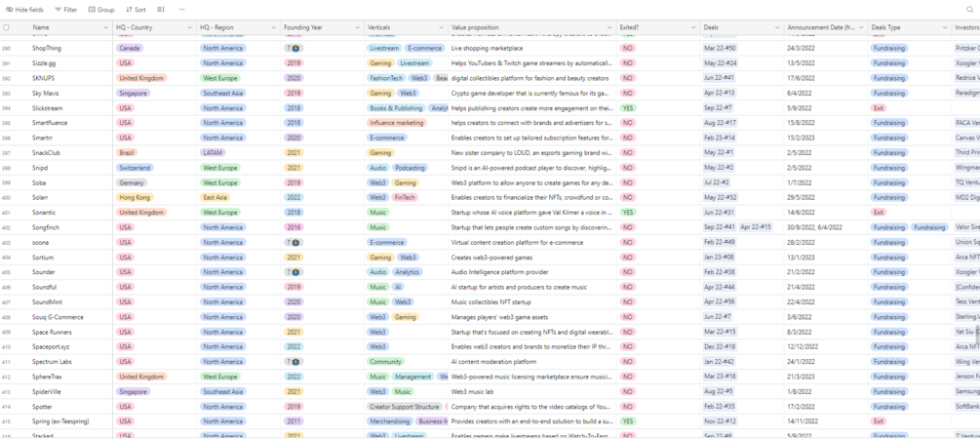Screen dimensions: 980x439
Task: Click the Investors column header
Action: [x=965, y=27]
